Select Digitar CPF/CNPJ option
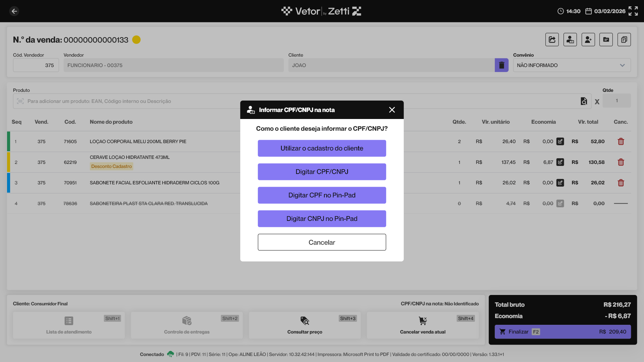Image resolution: width=644 pixels, height=362 pixels. click(x=322, y=172)
